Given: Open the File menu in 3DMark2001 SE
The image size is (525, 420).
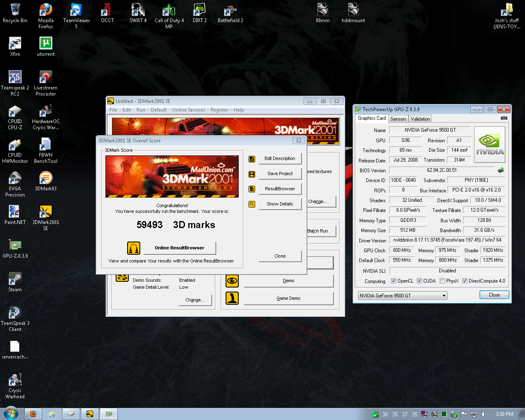Looking at the screenshot, I should click(x=113, y=110).
